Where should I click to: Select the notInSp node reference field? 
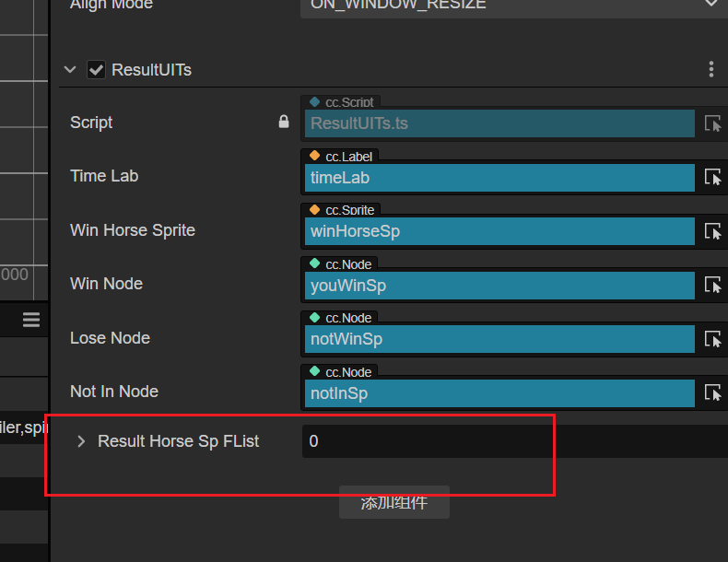[x=499, y=393]
